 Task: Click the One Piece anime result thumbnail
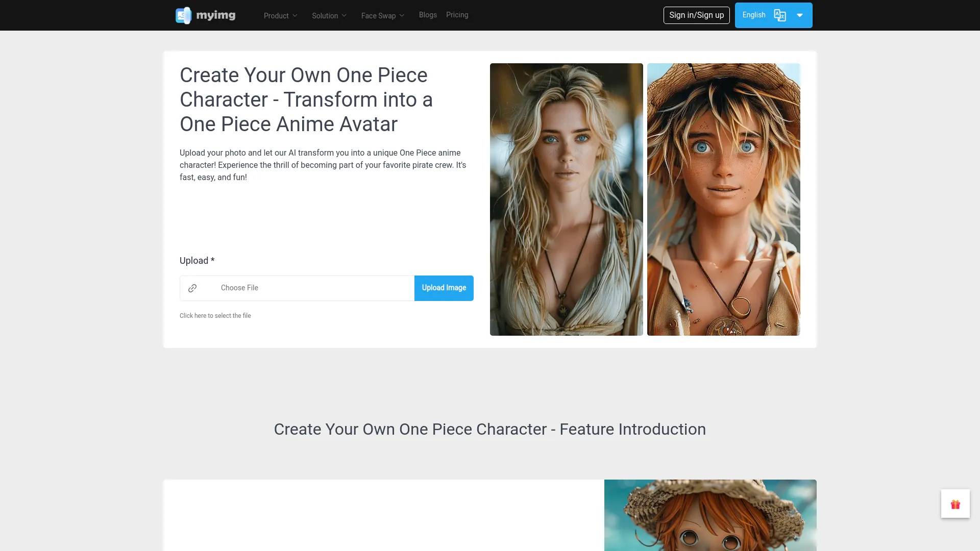pos(724,199)
